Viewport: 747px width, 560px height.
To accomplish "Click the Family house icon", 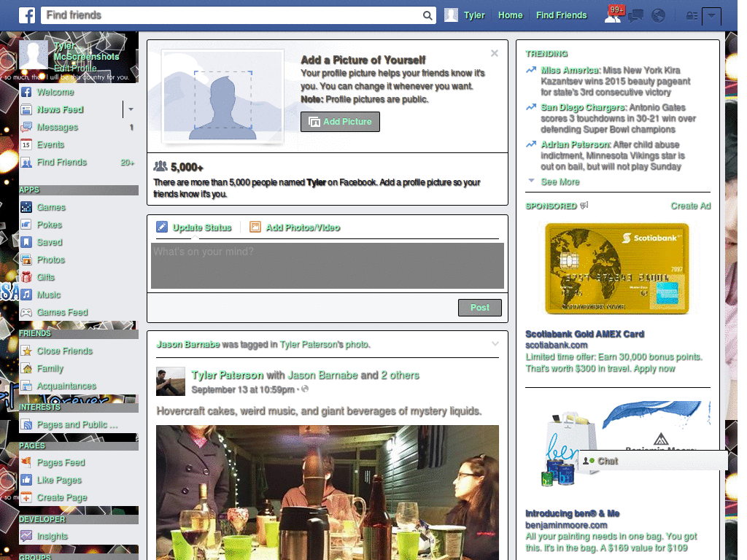I will click(26, 368).
